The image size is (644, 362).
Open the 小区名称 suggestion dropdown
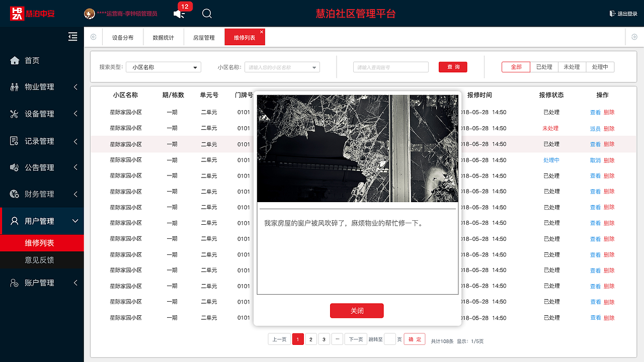click(x=282, y=66)
